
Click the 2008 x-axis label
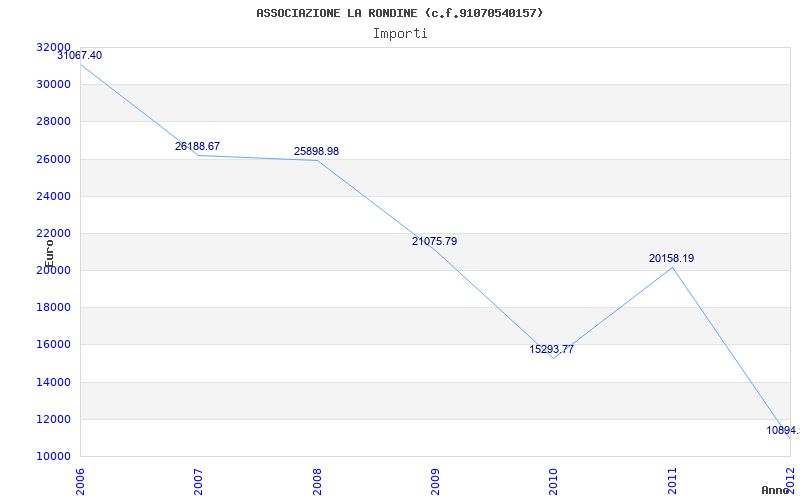click(x=317, y=481)
